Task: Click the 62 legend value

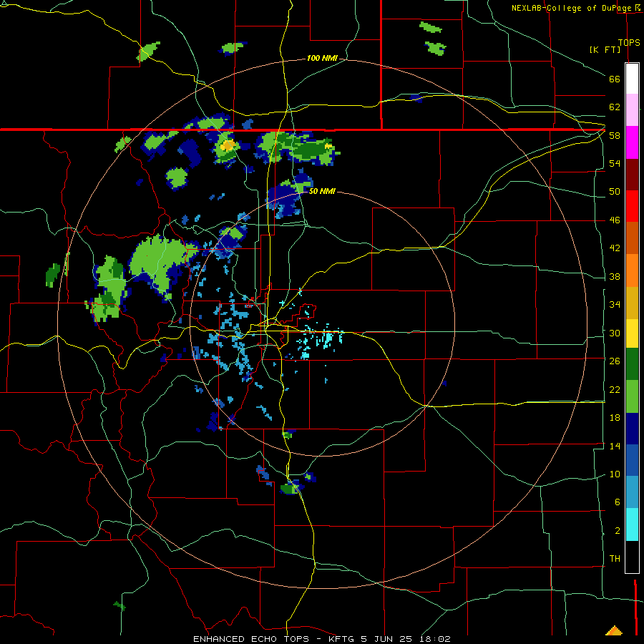Action: coord(615,107)
